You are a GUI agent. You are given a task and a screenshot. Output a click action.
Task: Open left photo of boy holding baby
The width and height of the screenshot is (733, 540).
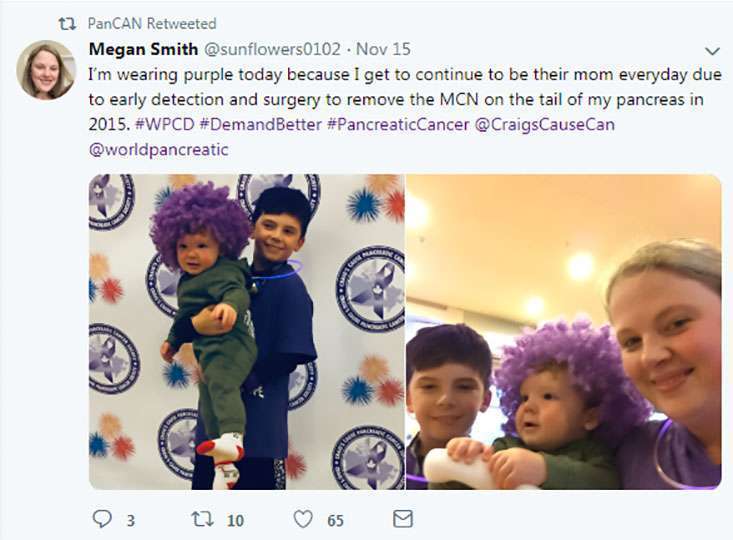(246, 331)
